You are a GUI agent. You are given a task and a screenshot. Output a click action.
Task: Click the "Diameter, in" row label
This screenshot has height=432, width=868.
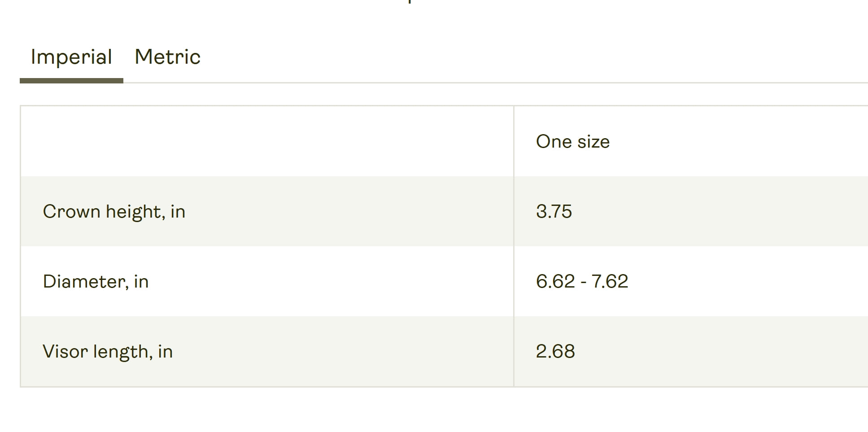pyautogui.click(x=96, y=282)
